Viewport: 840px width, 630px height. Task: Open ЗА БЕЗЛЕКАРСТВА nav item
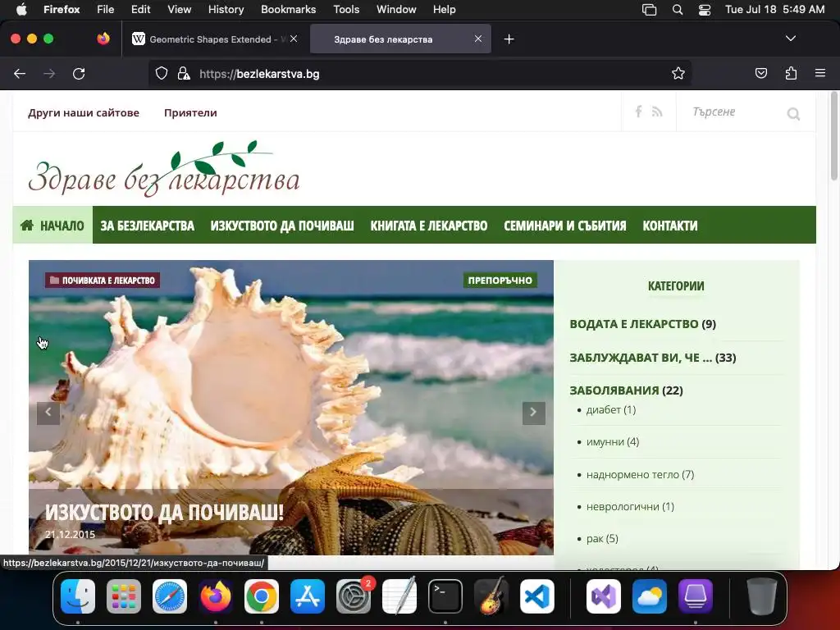(148, 226)
